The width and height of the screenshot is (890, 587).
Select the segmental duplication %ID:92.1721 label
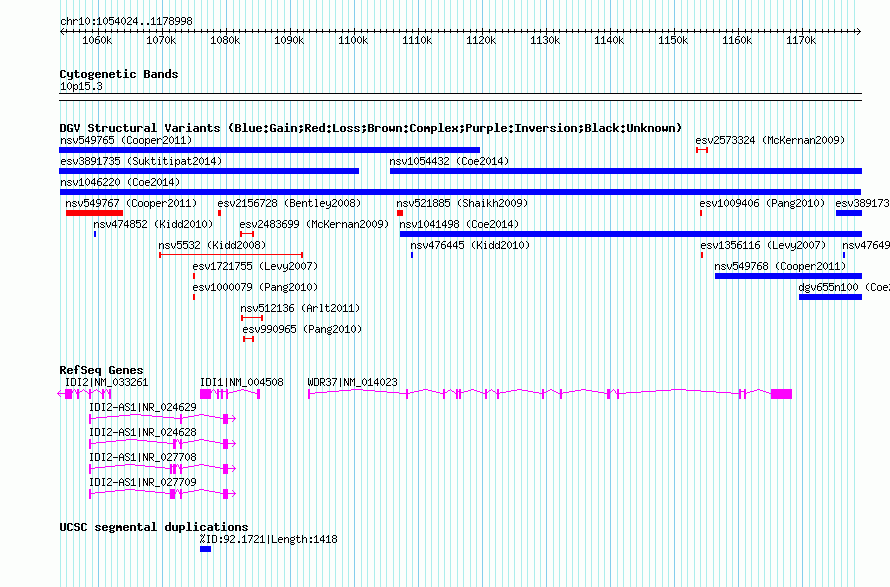pos(268,539)
